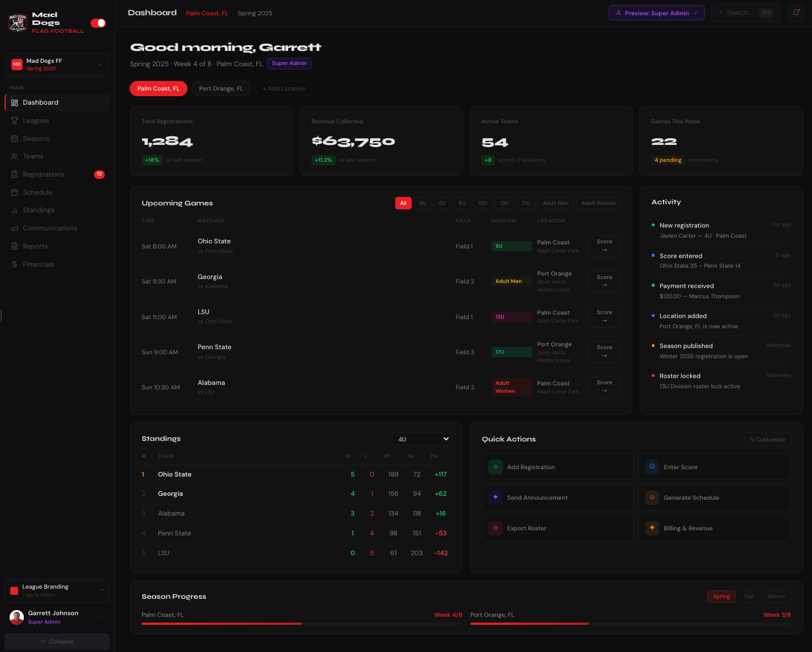812x652 pixels.
Task: Select the Teams icon in the sidebar
Action: (x=15, y=156)
